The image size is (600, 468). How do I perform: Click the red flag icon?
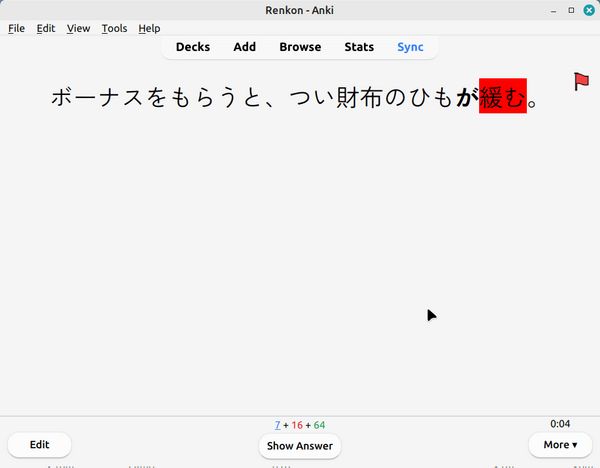pos(581,82)
